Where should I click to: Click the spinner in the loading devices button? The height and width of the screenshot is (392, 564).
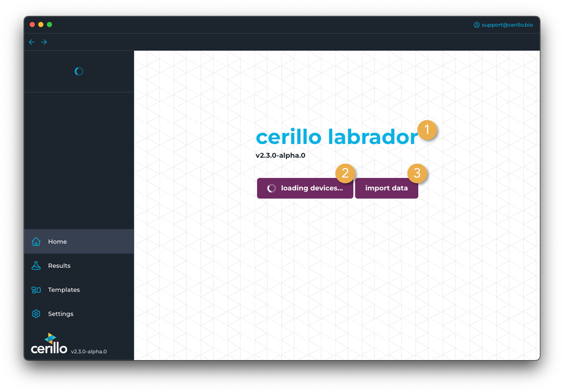pos(271,188)
